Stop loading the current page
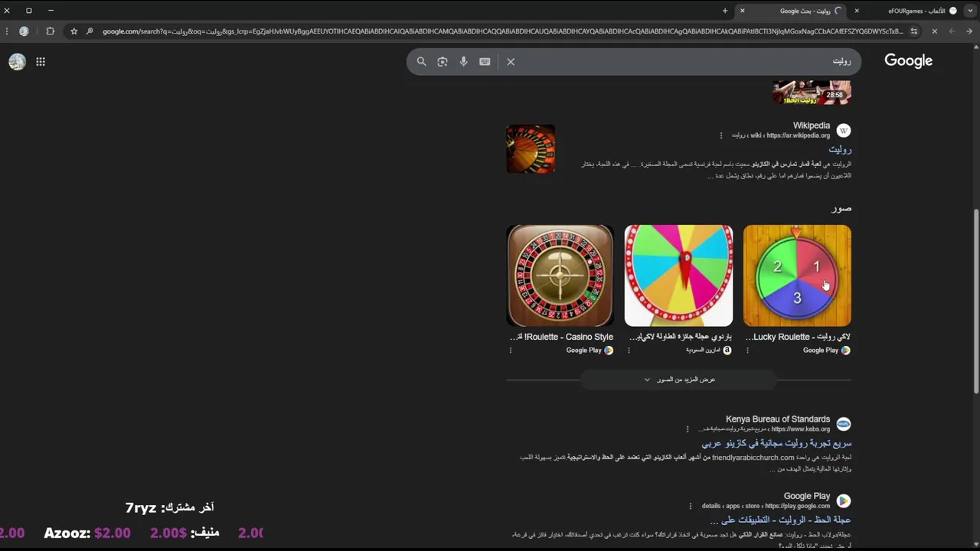 coord(934,31)
